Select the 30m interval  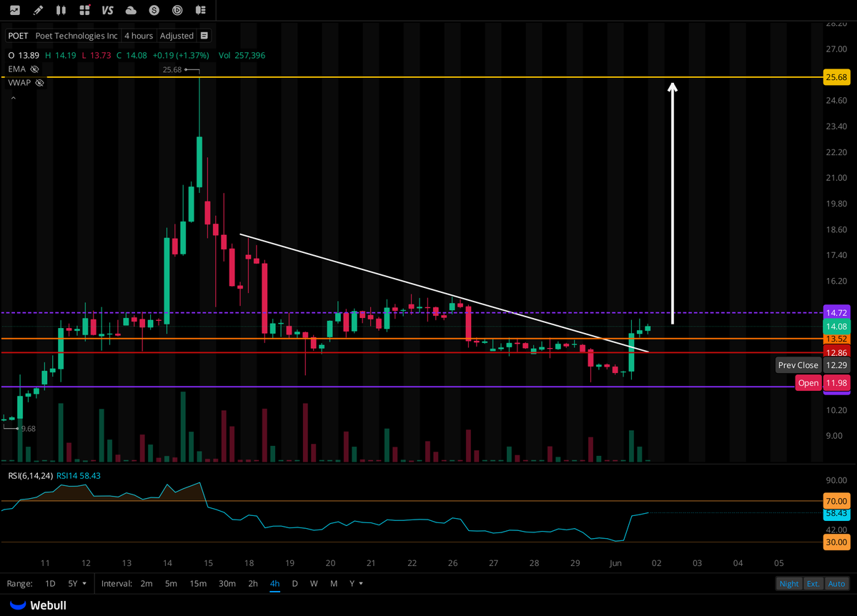pyautogui.click(x=227, y=584)
